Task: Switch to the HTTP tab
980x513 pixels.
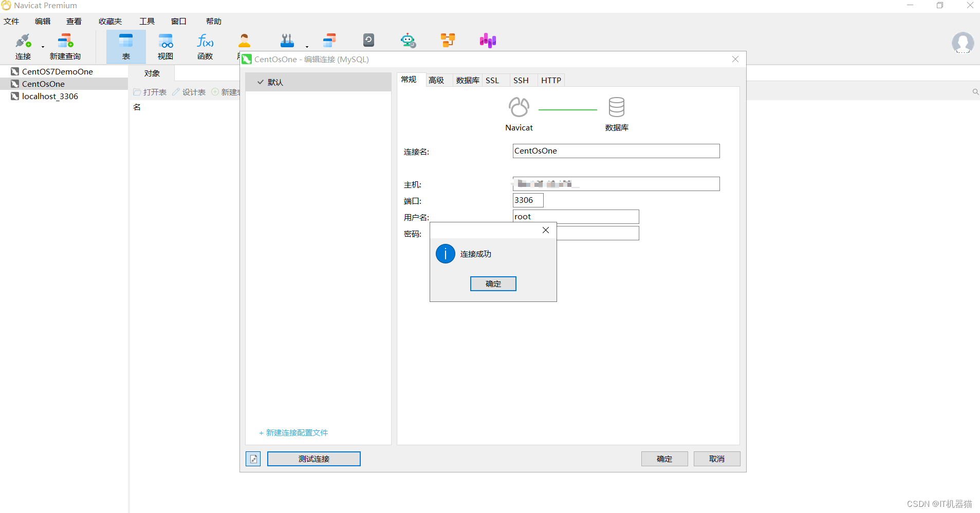Action: click(x=551, y=81)
